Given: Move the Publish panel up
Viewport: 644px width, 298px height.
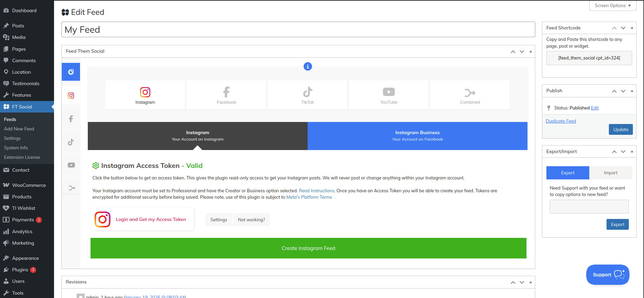Looking at the screenshot, I should pyautogui.click(x=614, y=91).
